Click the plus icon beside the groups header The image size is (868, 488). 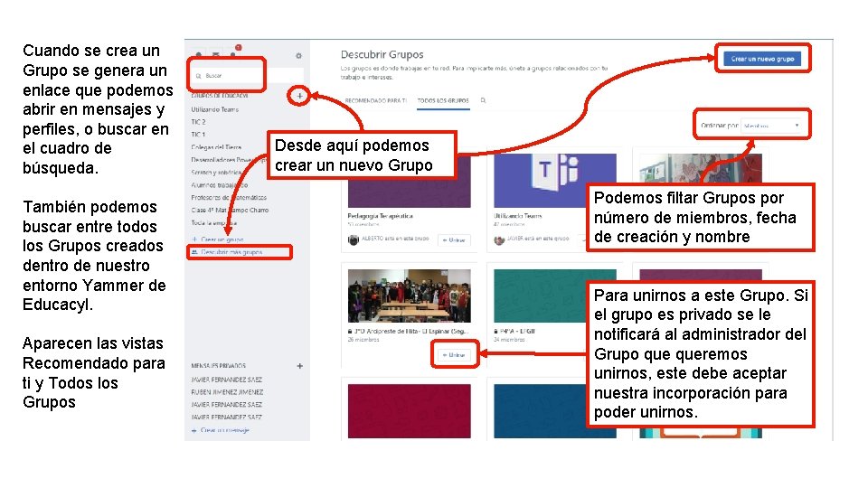299,96
